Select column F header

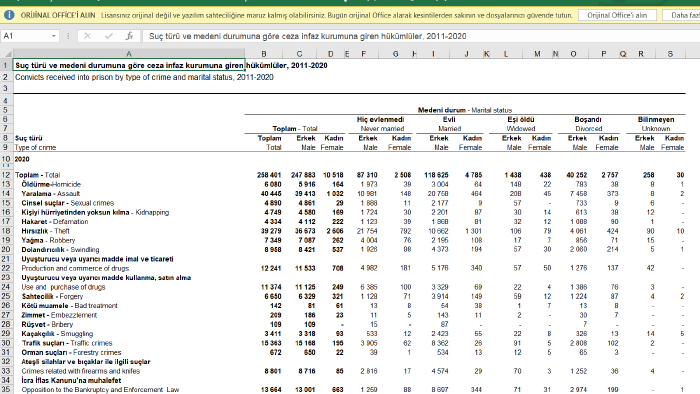click(364, 54)
